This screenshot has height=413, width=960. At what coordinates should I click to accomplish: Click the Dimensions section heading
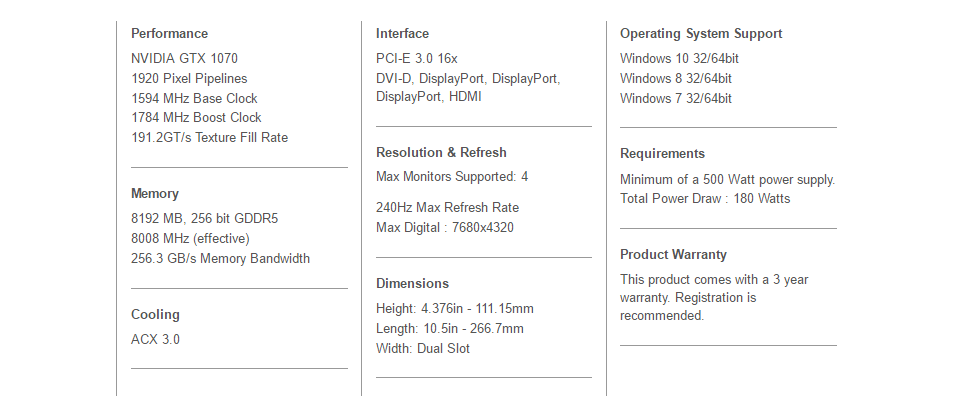pyautogui.click(x=412, y=284)
